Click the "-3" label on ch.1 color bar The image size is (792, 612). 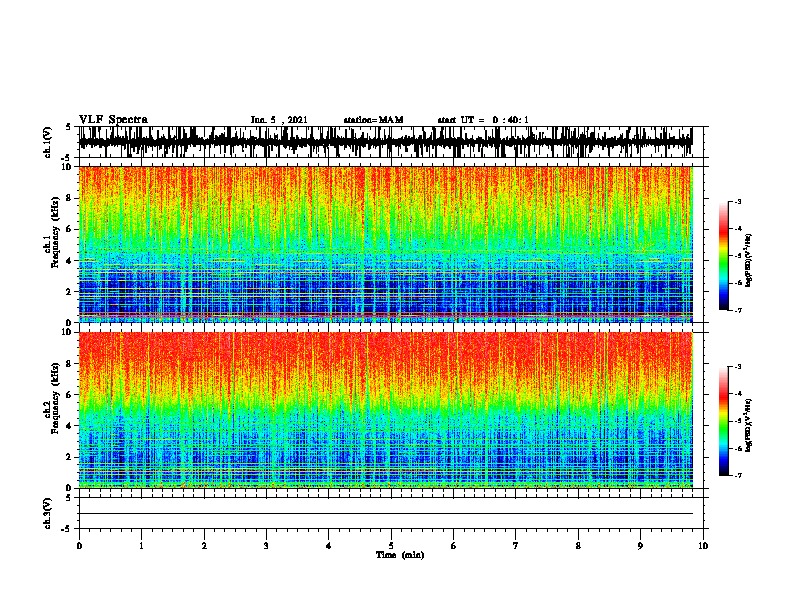[x=738, y=202]
